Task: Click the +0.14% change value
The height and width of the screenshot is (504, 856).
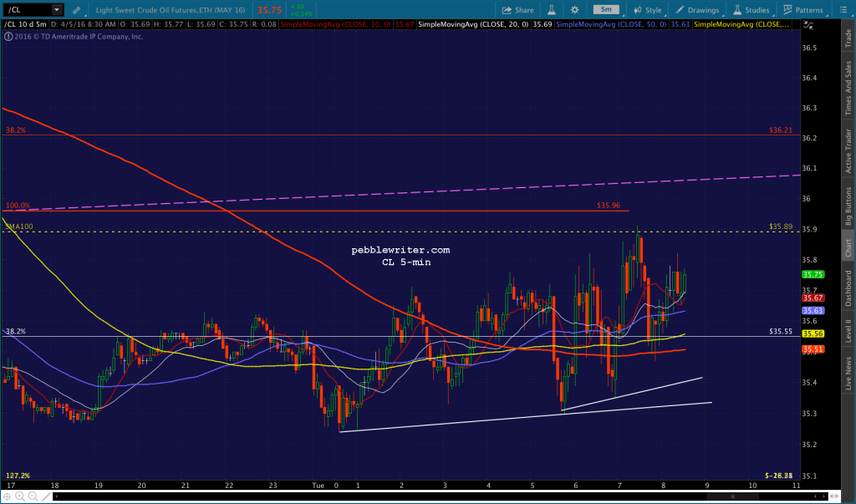Action: (x=301, y=13)
